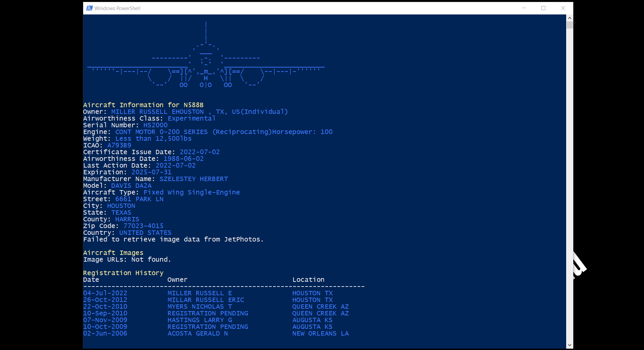Click the history date '07-Nov-2009'

[105, 320]
